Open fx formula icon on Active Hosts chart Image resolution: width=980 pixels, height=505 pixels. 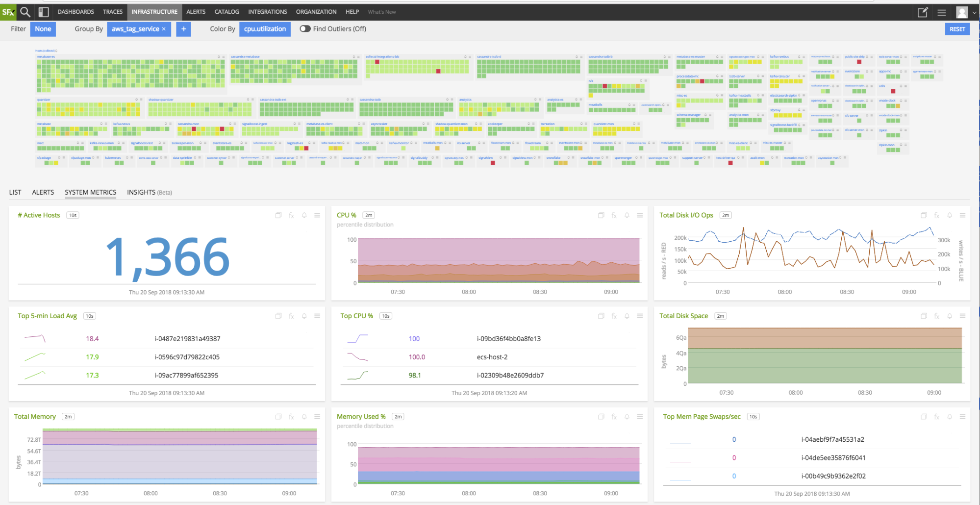coord(291,215)
